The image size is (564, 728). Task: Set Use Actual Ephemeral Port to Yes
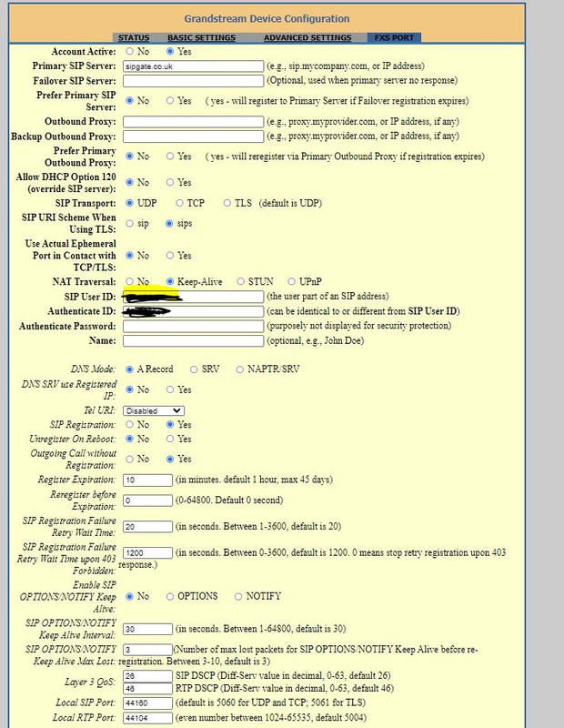(x=170, y=256)
